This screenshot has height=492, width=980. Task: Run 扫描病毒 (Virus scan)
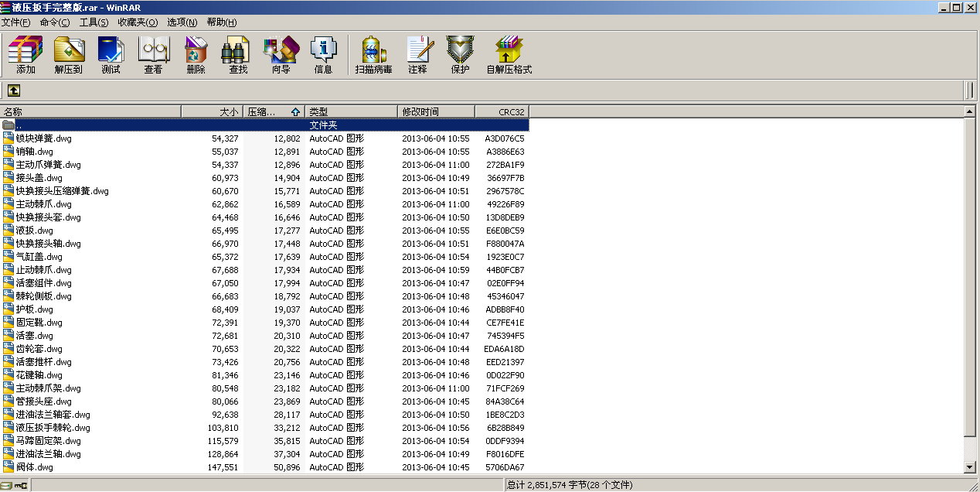coord(374,54)
